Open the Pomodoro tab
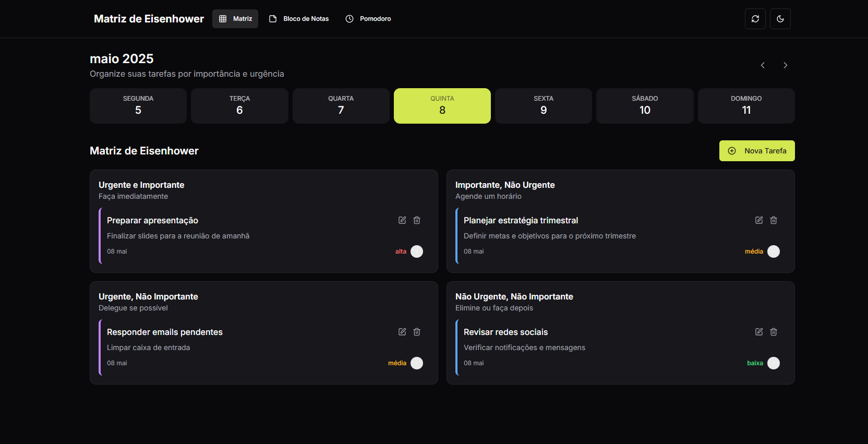Viewport: 868px width, 444px height. (x=368, y=19)
